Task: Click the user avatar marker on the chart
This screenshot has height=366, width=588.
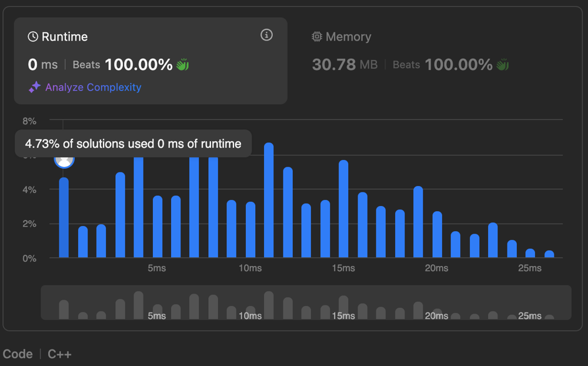Action: (x=64, y=159)
